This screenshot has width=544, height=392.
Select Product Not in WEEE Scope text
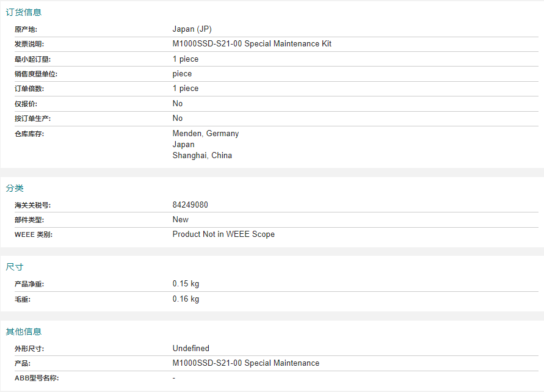223,234
